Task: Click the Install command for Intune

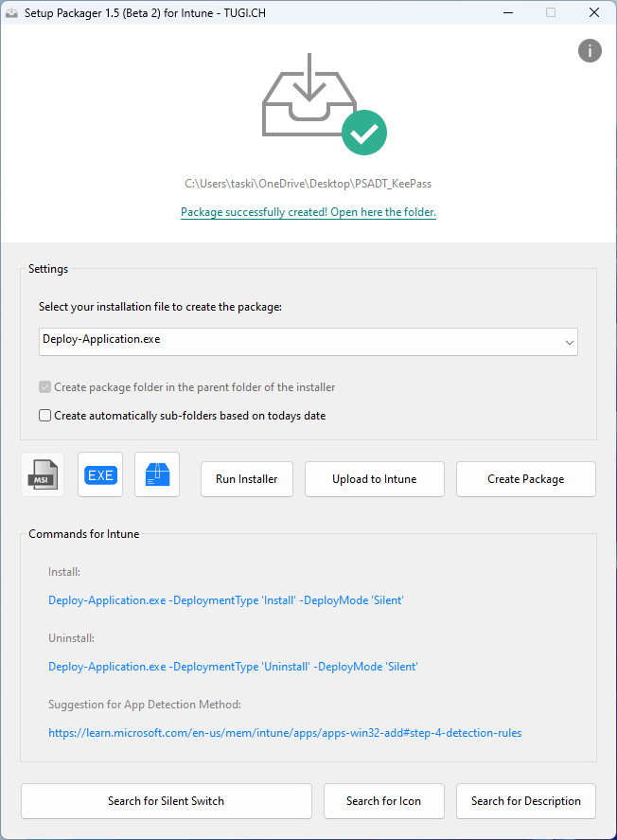Action: click(226, 600)
